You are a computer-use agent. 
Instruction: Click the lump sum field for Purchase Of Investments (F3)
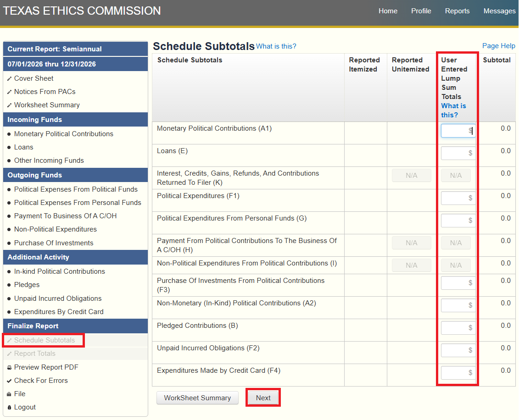458,283
